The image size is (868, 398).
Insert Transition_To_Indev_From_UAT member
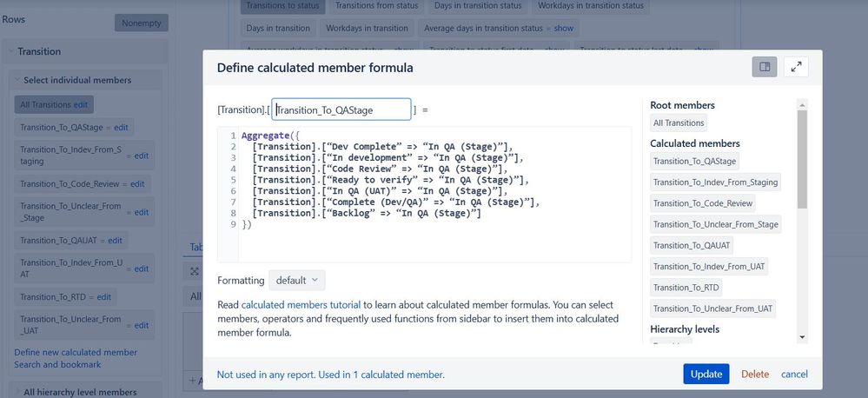[x=709, y=266]
